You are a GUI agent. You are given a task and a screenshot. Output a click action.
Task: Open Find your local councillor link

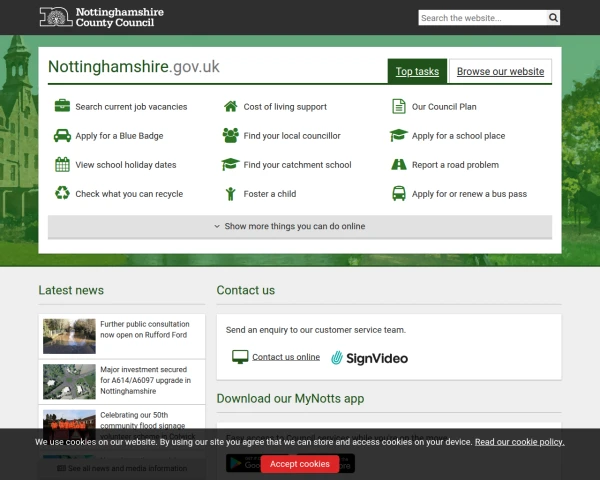(292, 136)
